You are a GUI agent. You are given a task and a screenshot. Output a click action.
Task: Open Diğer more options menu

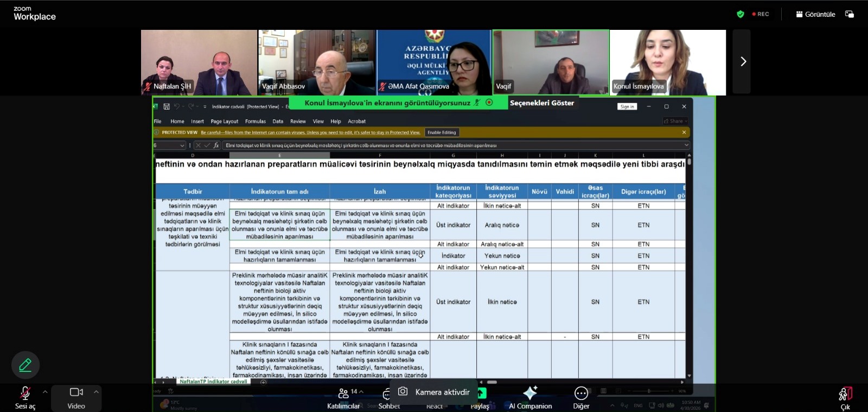pyautogui.click(x=581, y=398)
